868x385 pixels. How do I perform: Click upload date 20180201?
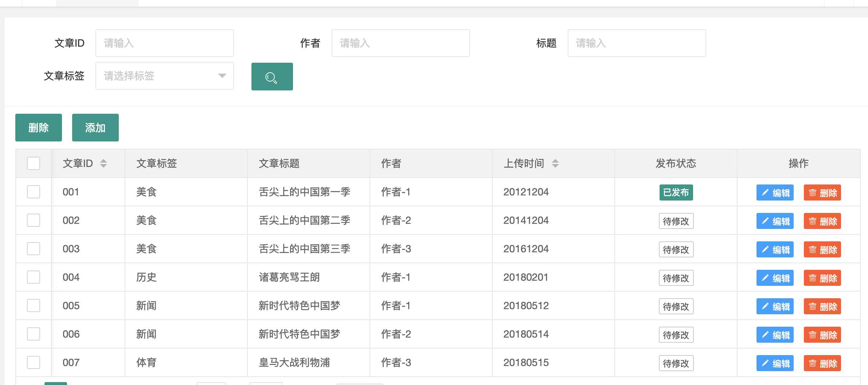coord(526,277)
